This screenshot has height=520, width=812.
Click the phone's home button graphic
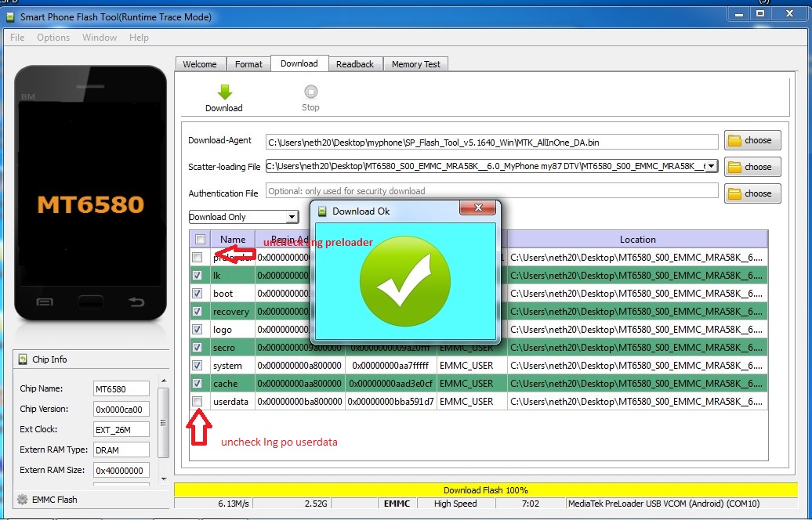tap(91, 302)
